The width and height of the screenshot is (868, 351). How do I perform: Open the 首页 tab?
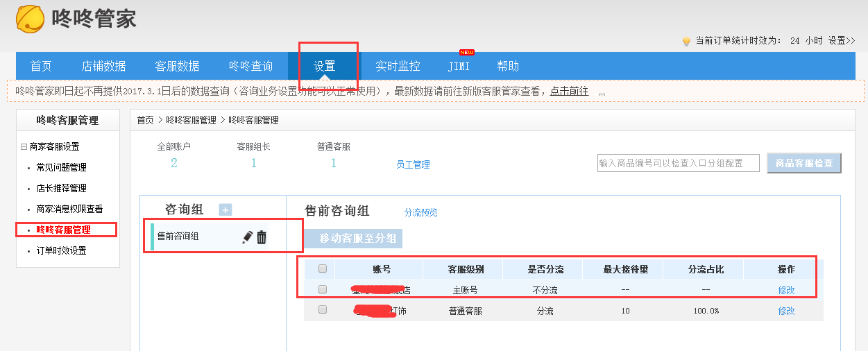tap(41, 67)
